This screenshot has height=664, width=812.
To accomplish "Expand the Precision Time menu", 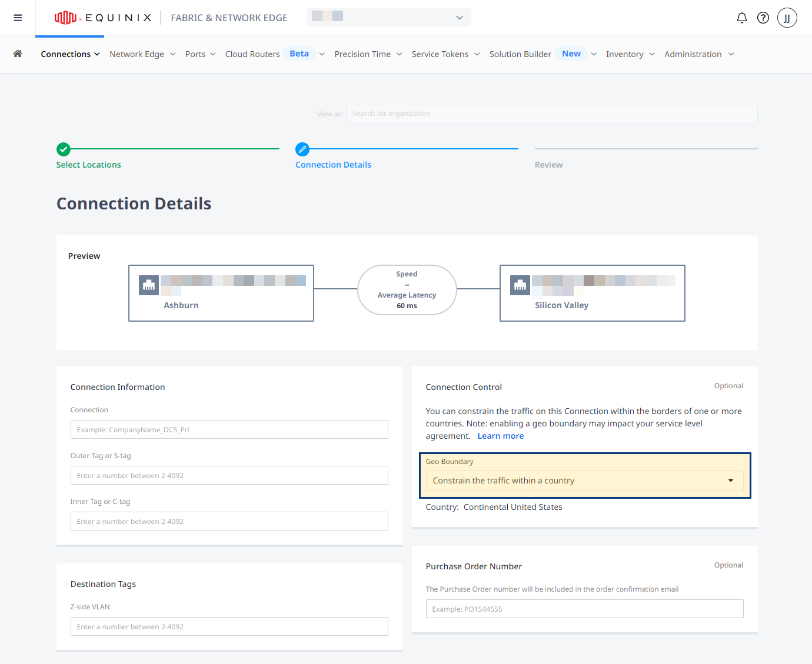I will [x=368, y=54].
